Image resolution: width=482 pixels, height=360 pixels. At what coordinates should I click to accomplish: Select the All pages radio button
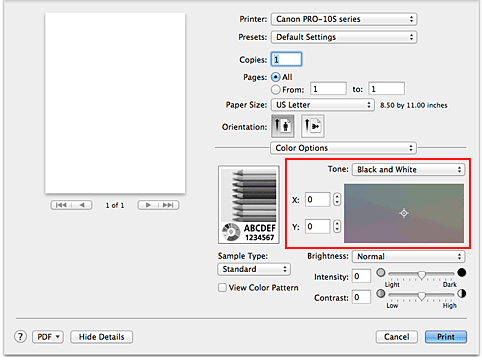coord(276,77)
